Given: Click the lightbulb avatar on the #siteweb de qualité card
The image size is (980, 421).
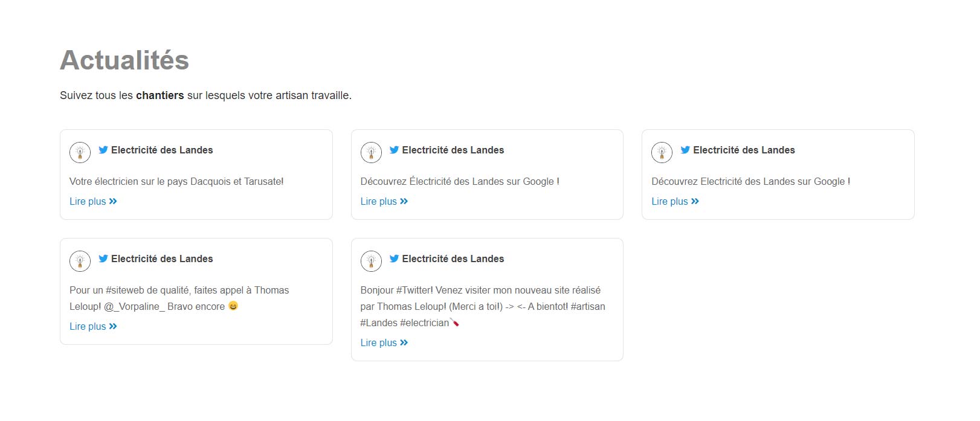Looking at the screenshot, I should pos(80,261).
